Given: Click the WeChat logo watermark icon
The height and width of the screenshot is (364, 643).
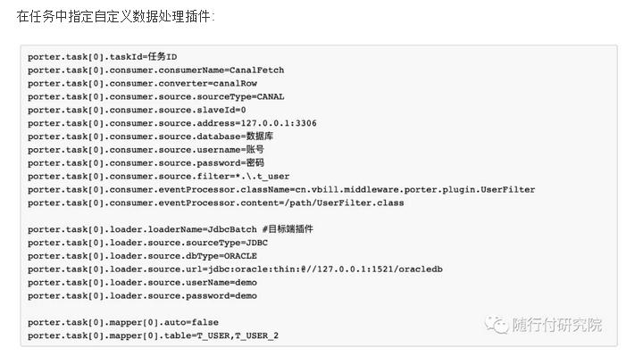Looking at the screenshot, I should 497,325.
